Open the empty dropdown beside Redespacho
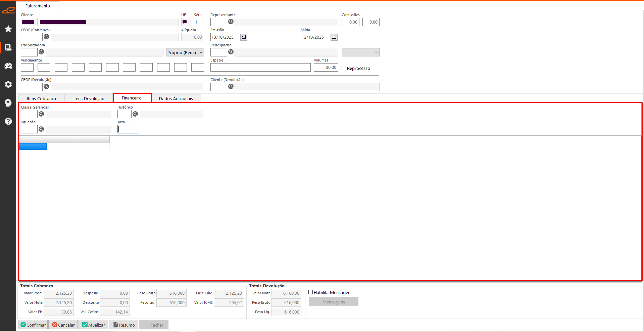 [x=360, y=52]
